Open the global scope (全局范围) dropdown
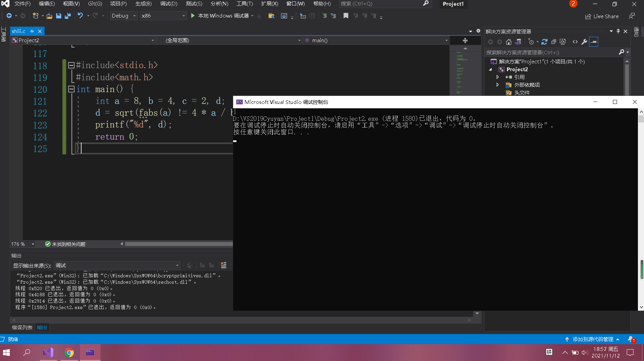Viewport: 644px width, 361px height. coord(230,40)
